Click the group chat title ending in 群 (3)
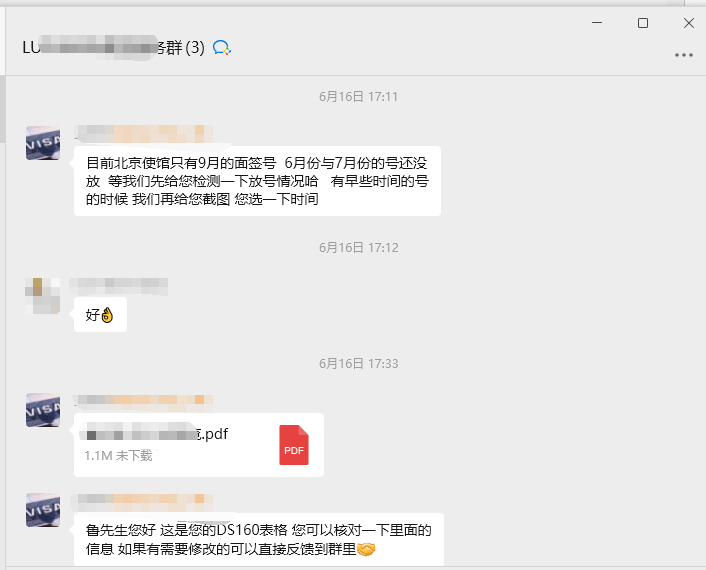Viewport: 706px width, 570px height. (113, 47)
